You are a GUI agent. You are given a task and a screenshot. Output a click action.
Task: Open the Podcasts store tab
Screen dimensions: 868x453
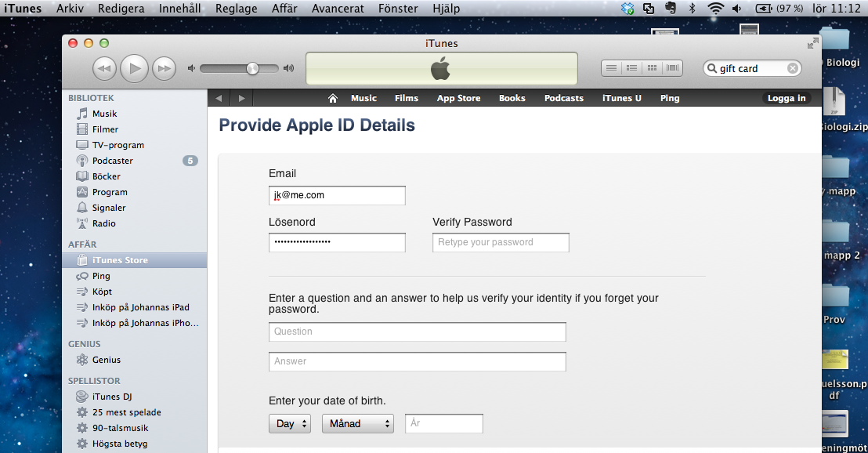563,98
